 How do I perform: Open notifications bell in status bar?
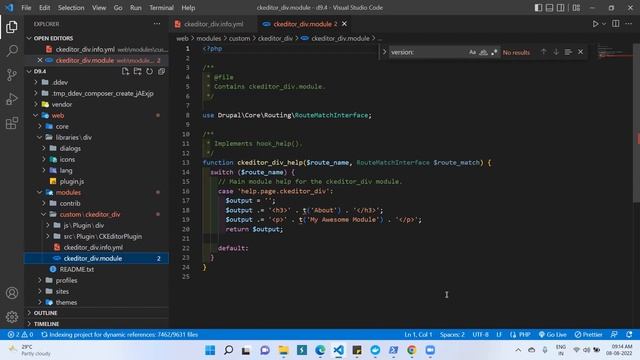coord(629,335)
